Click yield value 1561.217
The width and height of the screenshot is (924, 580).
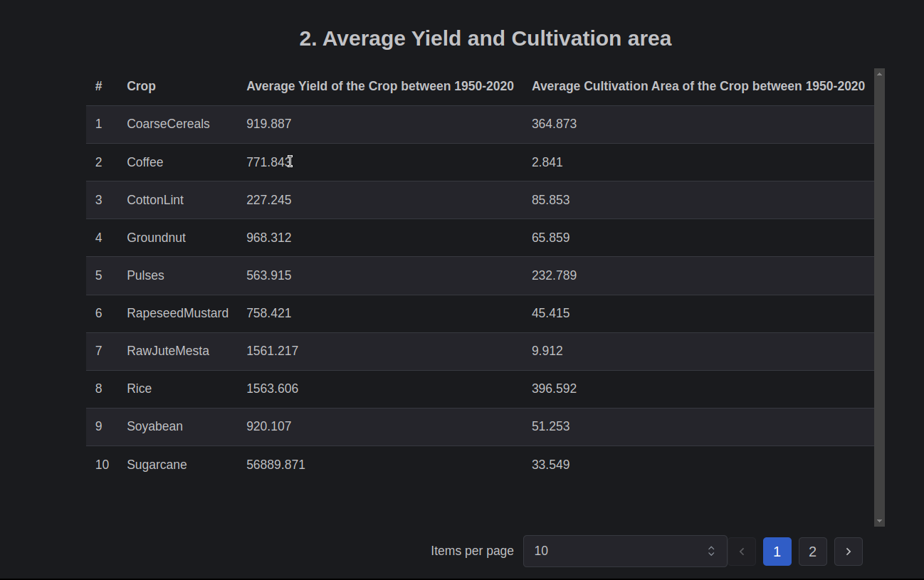(272, 351)
